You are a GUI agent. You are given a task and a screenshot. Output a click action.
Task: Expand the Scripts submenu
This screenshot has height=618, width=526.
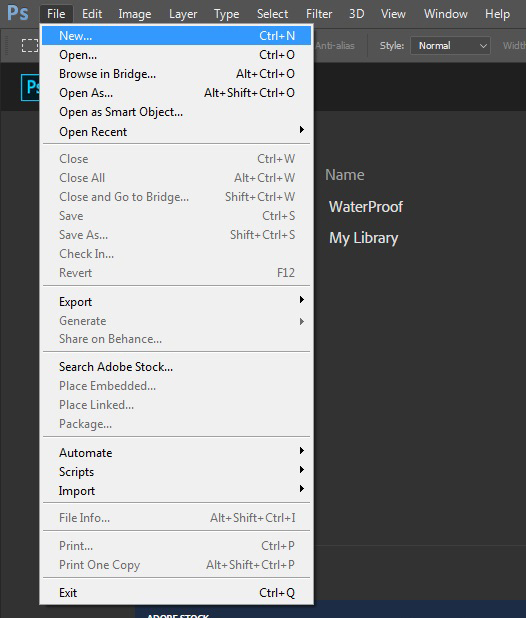pos(177,471)
